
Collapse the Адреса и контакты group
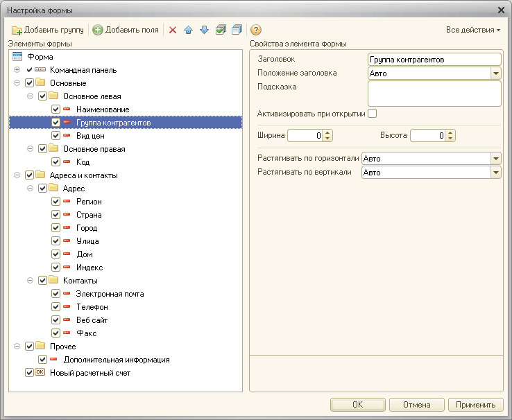pos(17,175)
